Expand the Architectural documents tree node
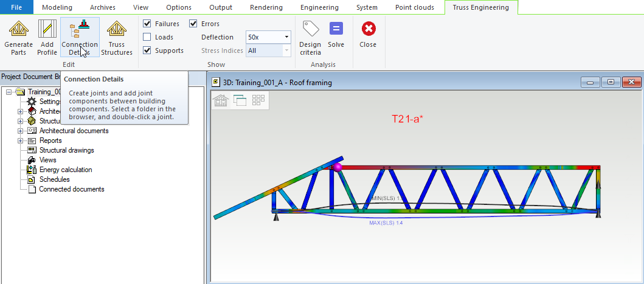The height and width of the screenshot is (284, 644). click(21, 131)
